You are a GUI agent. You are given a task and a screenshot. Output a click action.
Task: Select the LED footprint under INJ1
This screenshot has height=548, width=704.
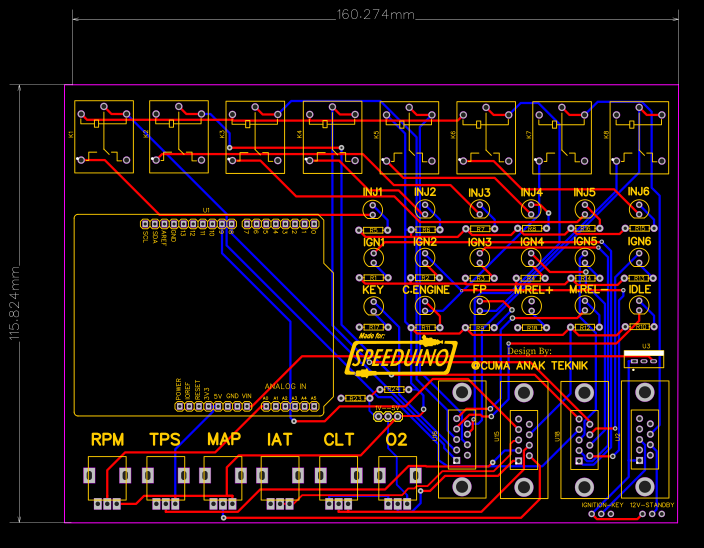(373, 210)
